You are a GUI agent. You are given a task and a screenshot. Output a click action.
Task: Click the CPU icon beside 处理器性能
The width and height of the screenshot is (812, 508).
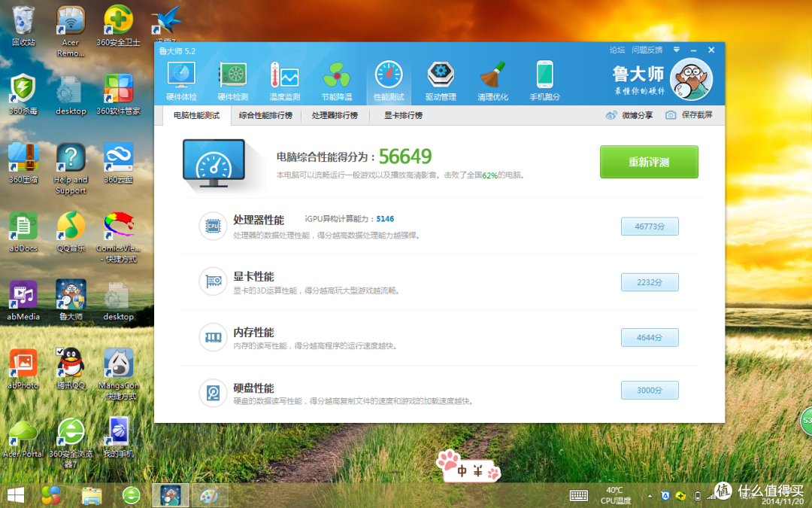point(213,226)
